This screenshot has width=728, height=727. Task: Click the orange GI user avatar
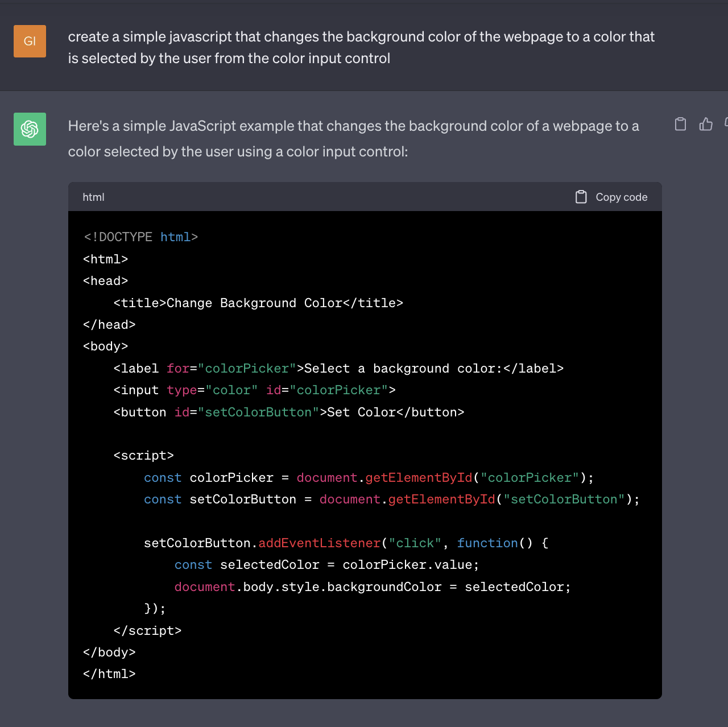click(x=30, y=41)
